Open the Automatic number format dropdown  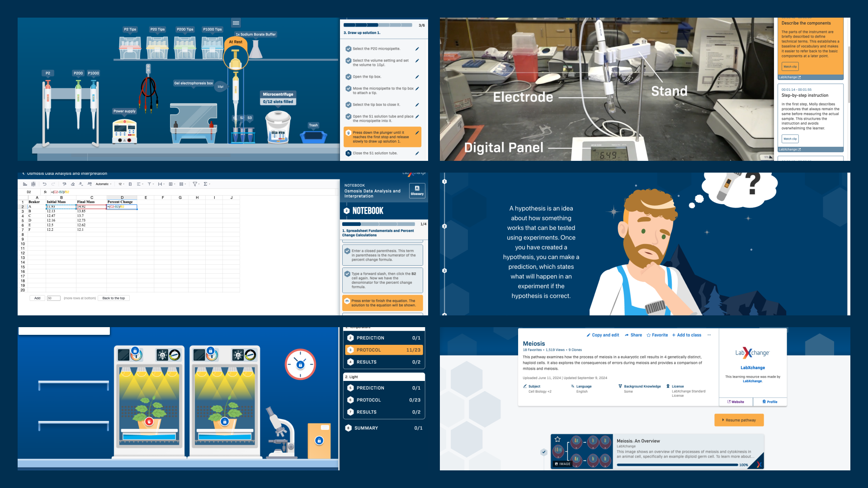[x=104, y=184]
